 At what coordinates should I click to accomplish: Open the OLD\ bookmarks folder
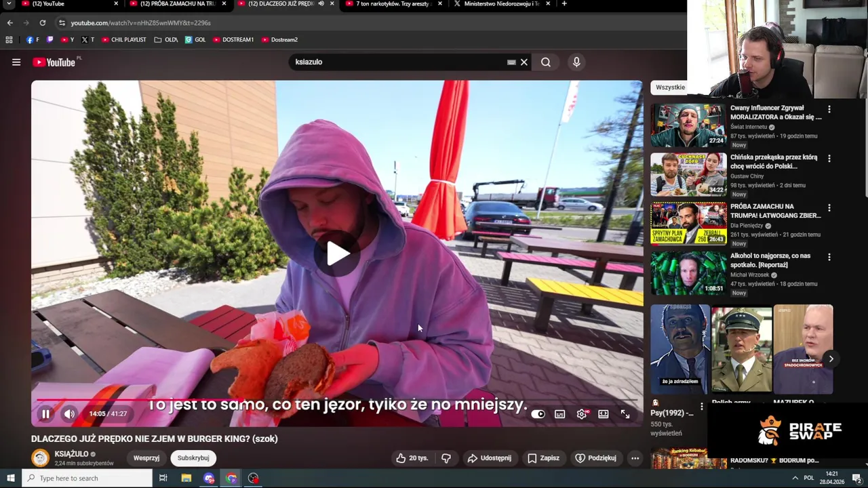(166, 40)
